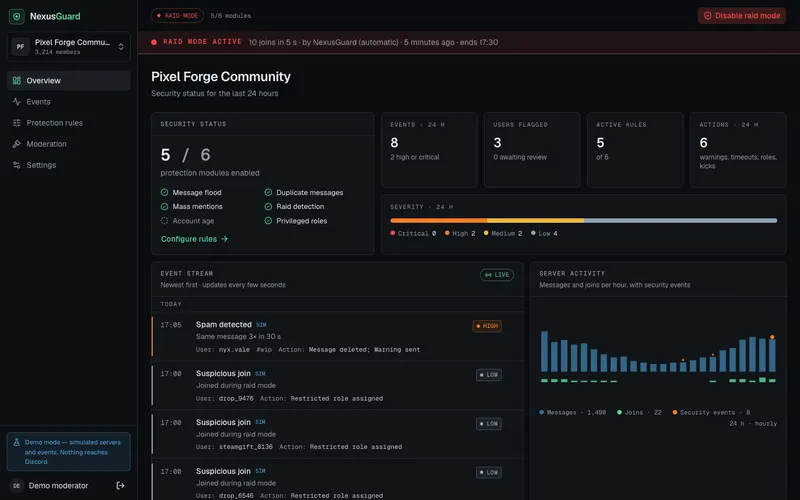800x500 pixels.
Task: Open the Events 24 H stat card
Action: point(429,150)
